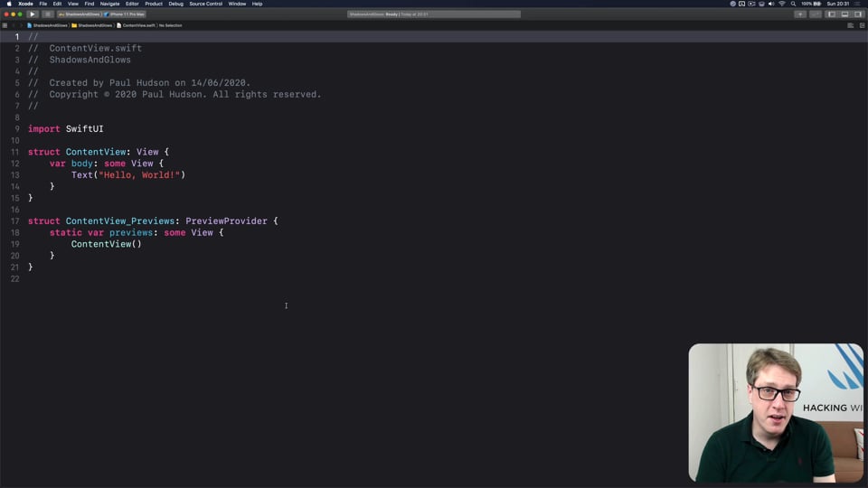Click the webcam video overlay thumbnail
The height and width of the screenshot is (488, 868).
pyautogui.click(x=776, y=413)
